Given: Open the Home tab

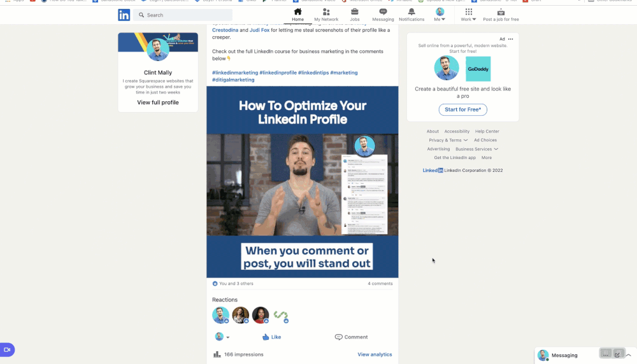Looking at the screenshot, I should pyautogui.click(x=297, y=15).
